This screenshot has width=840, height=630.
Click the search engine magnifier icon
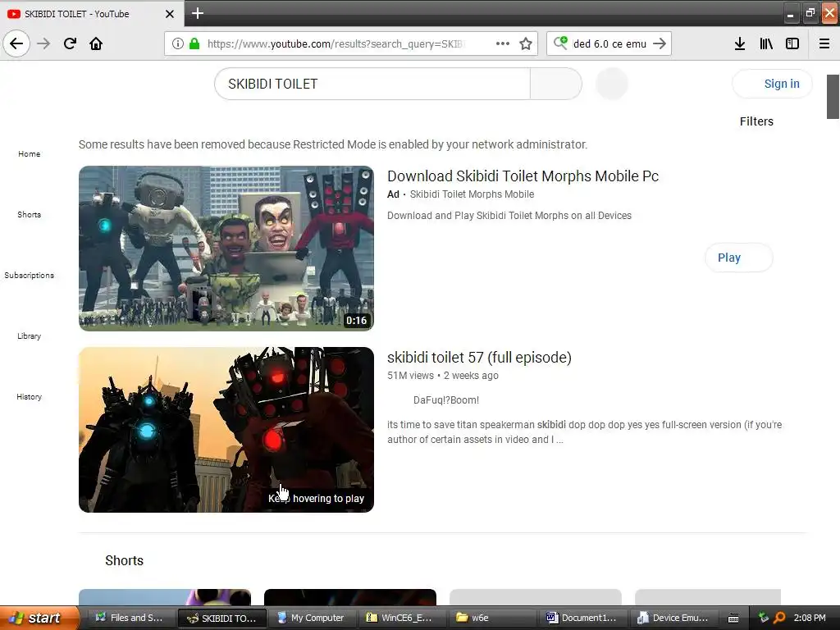[560, 43]
